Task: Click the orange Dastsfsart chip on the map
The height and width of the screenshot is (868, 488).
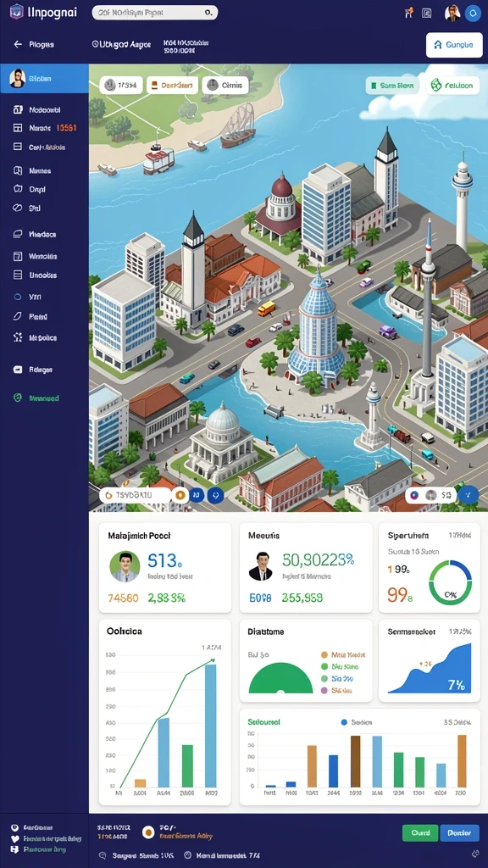Action: (x=172, y=86)
